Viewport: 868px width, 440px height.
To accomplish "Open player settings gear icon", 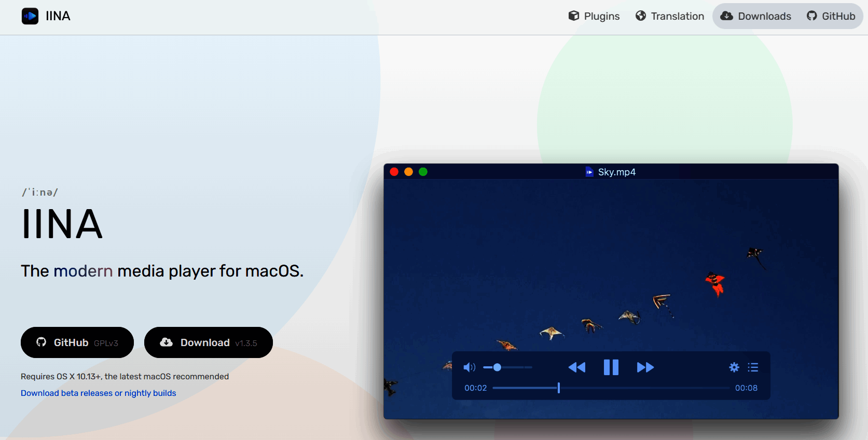I will click(x=734, y=367).
